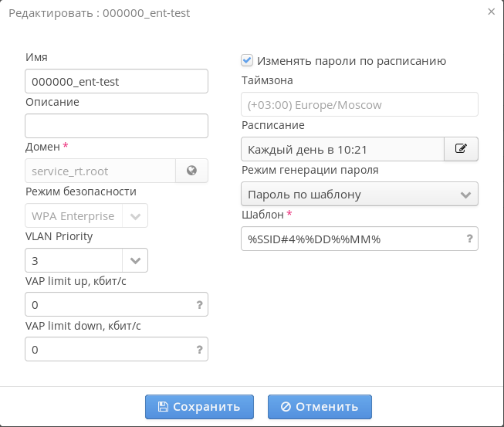The height and width of the screenshot is (427, 504).
Task: Focus the Описание text field
Action: coord(117,126)
